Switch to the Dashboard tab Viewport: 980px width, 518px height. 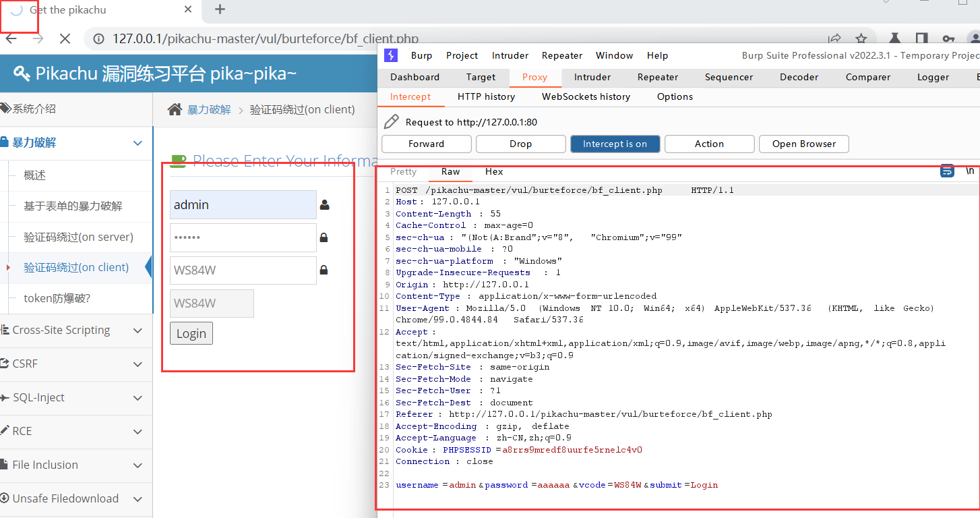[415, 77]
